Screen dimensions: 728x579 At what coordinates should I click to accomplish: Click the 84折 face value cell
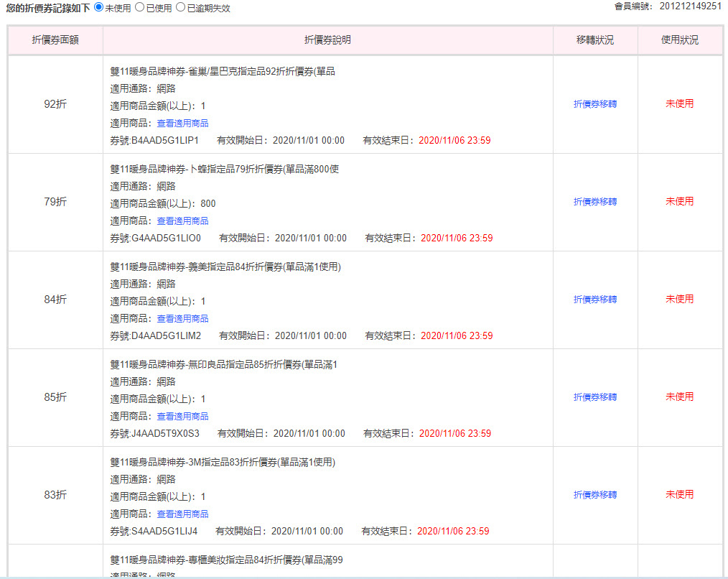55,300
